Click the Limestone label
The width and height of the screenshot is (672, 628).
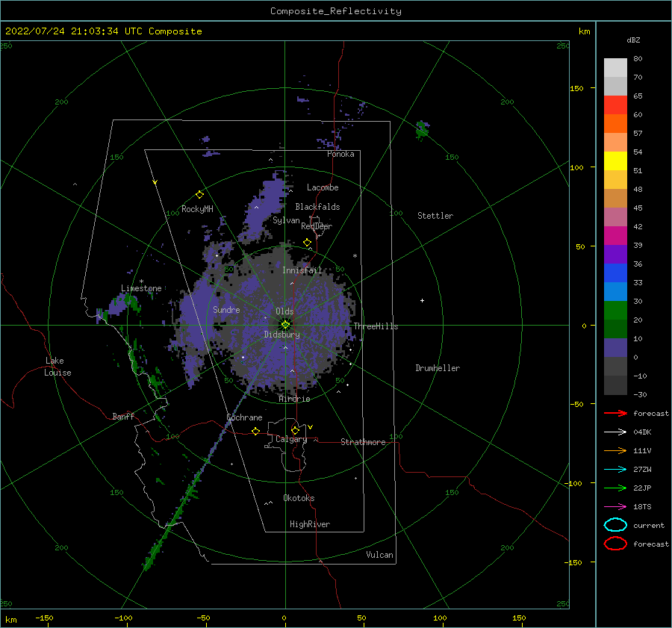pos(141,288)
